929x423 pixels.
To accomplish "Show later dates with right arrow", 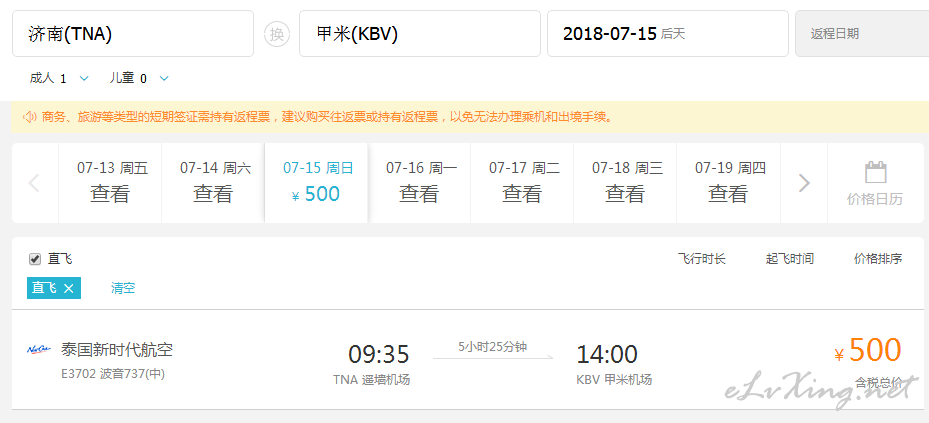I will (804, 183).
